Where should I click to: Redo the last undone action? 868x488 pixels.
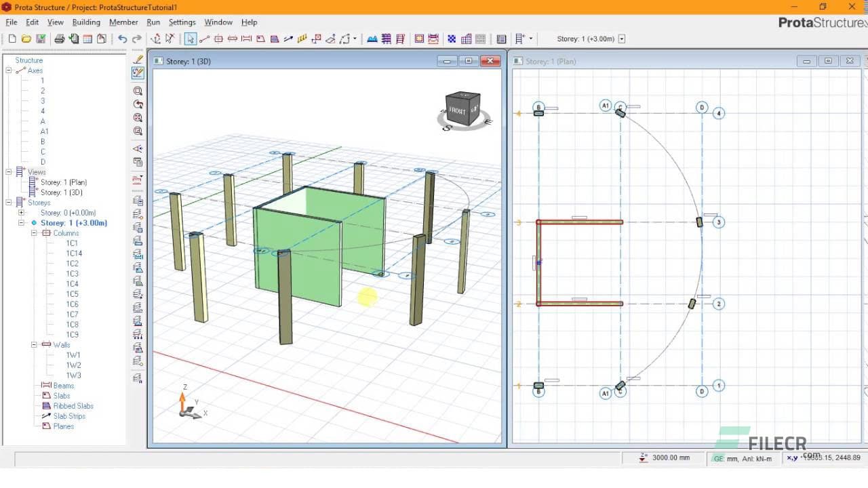136,39
